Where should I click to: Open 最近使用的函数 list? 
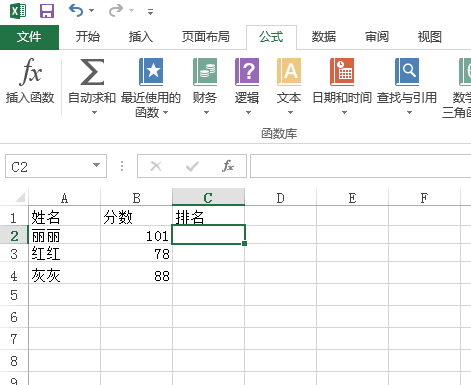coord(151,87)
